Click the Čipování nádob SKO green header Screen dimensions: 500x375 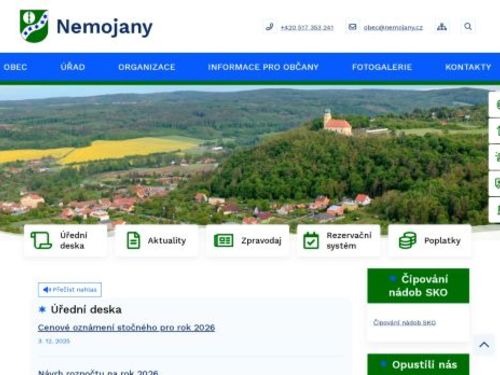tap(418, 286)
